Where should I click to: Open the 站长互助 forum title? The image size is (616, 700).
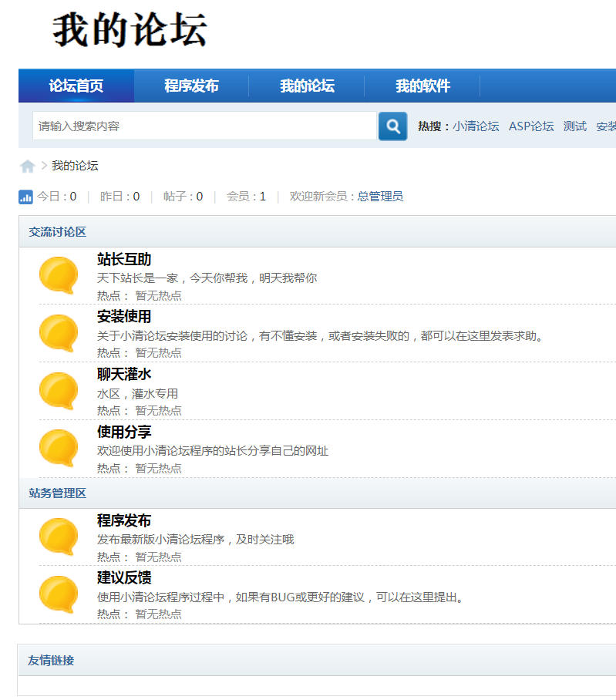tap(124, 259)
